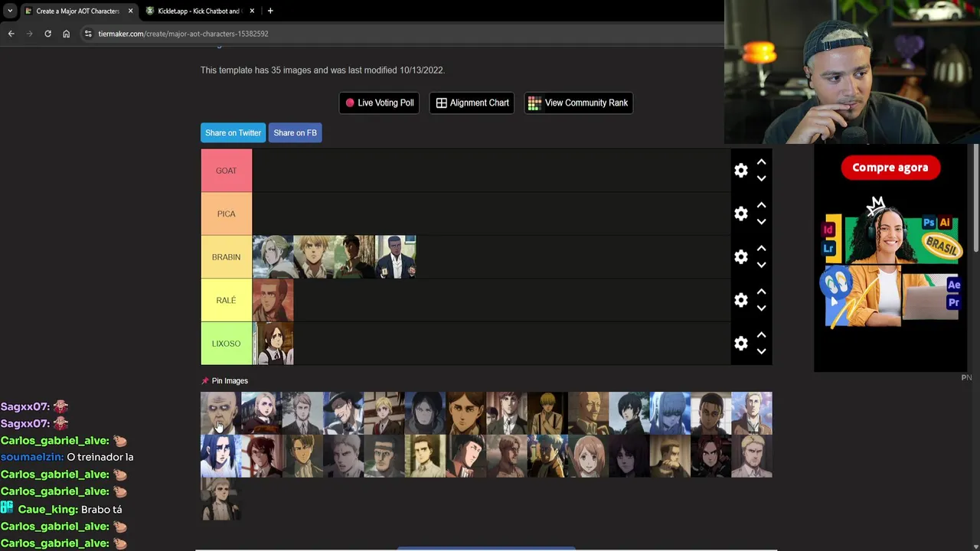Select the PICA tier color label
Image resolution: width=980 pixels, height=551 pixels.
point(226,214)
